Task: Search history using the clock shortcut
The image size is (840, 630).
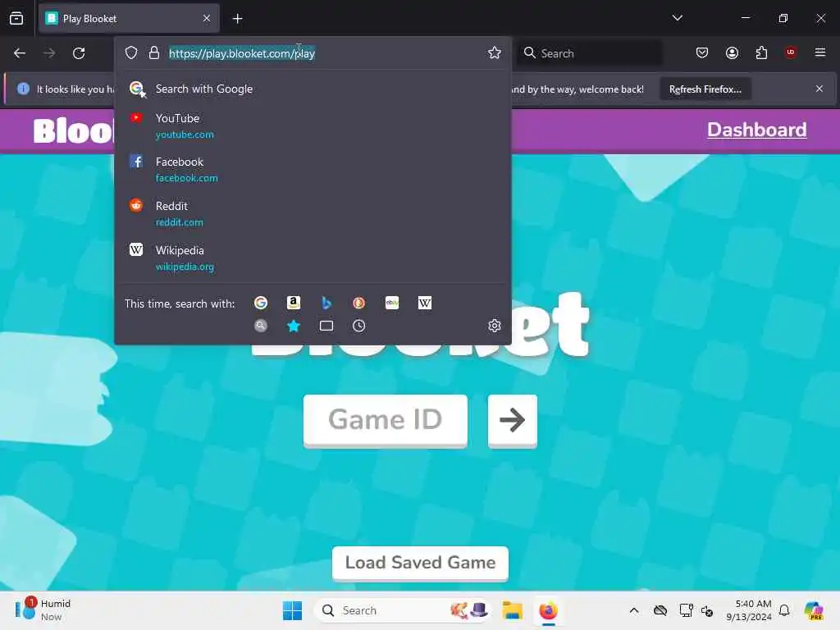Action: [359, 326]
